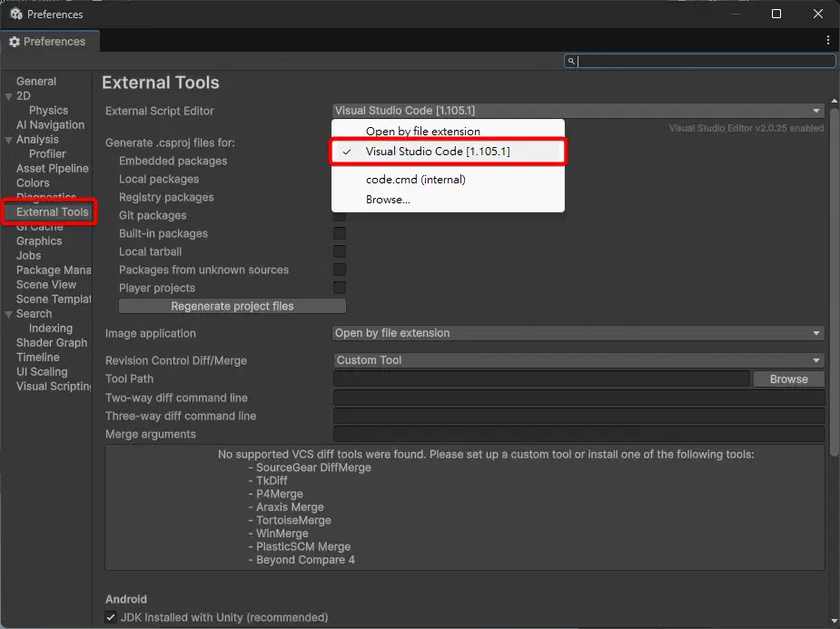Click Browse next to Tool Path
Image resolution: width=840 pixels, height=629 pixels.
click(x=788, y=378)
